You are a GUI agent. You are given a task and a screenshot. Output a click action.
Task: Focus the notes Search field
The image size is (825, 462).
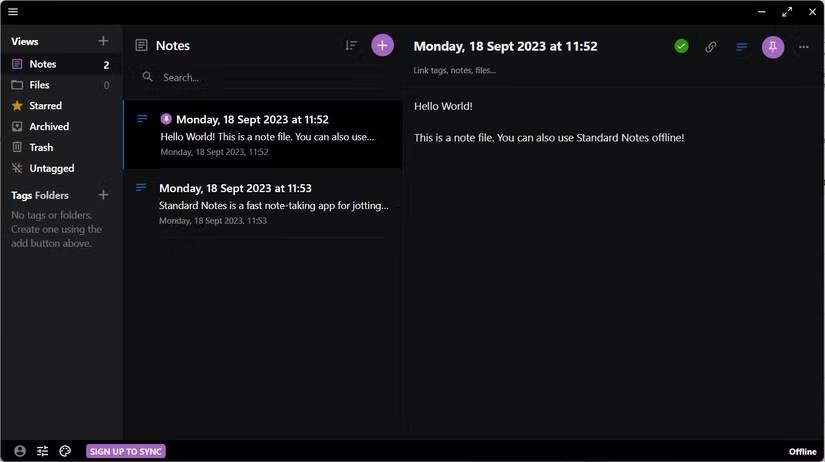pyautogui.click(x=263, y=77)
